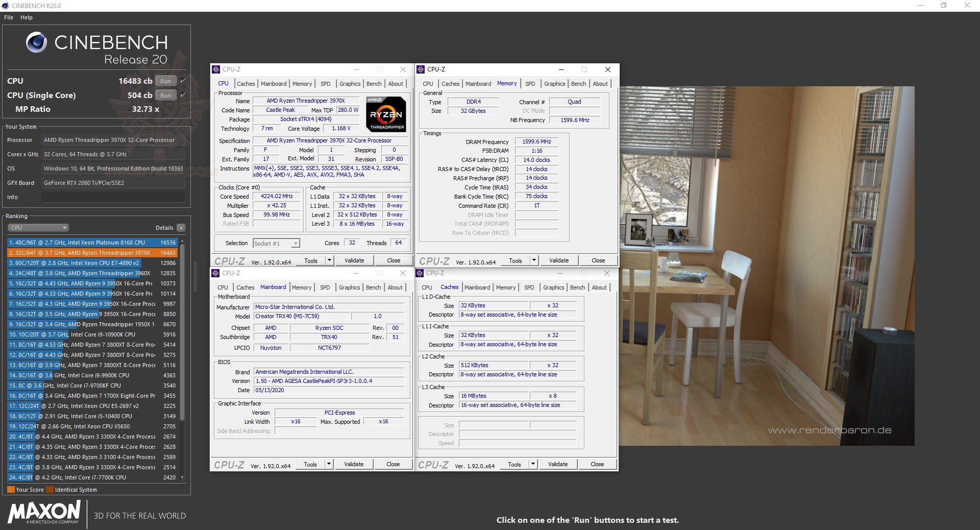This screenshot has height=530, width=980.
Task: Click Validate in the Caches window
Action: coord(558,464)
